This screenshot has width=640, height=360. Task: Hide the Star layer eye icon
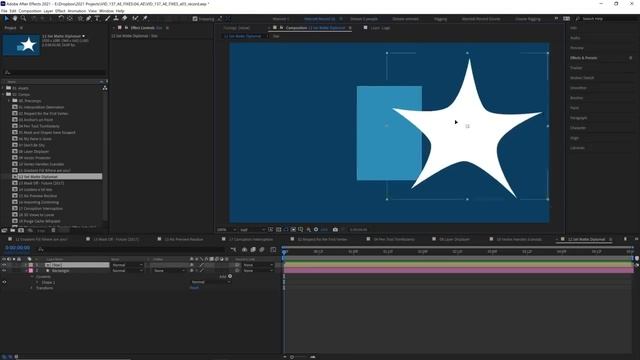click(x=4, y=265)
